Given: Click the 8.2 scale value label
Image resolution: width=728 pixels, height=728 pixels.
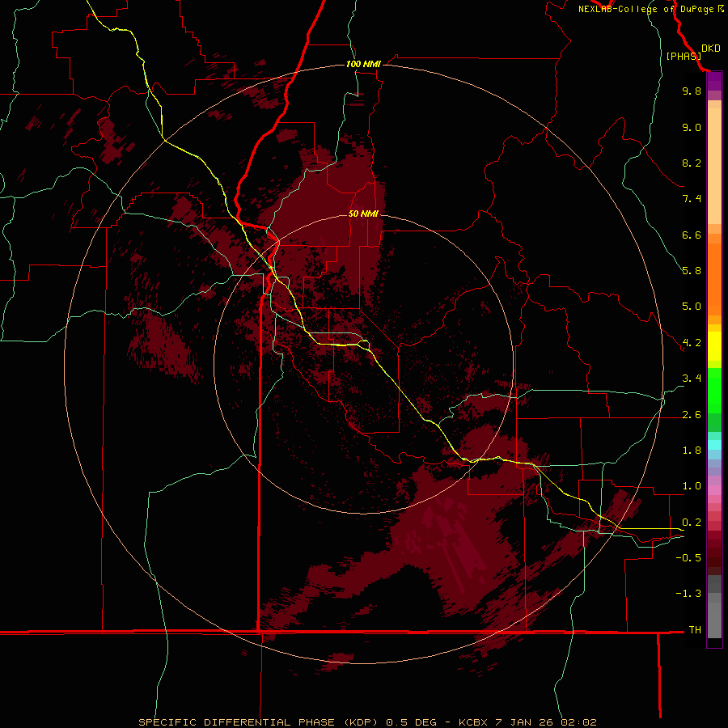Looking at the screenshot, I should (692, 163).
